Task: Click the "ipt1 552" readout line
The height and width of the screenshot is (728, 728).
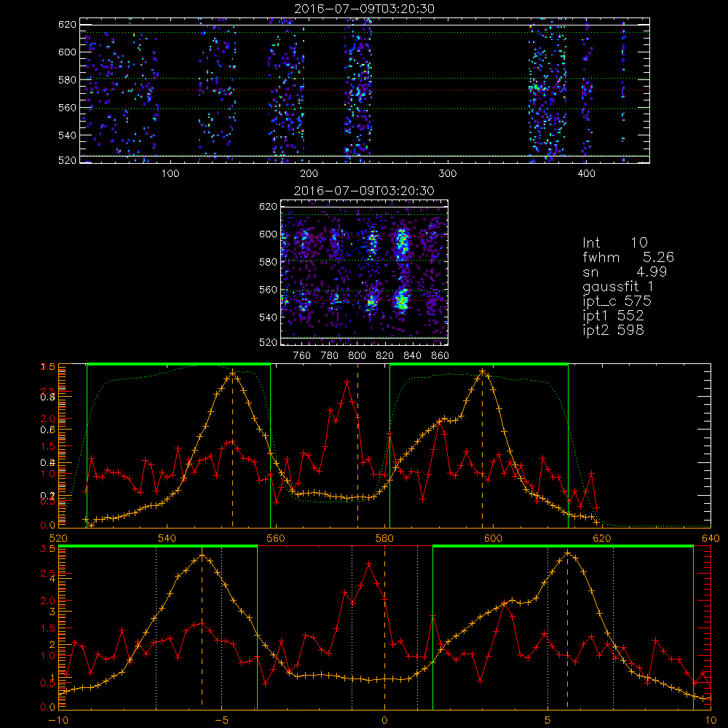Action: tap(613, 315)
